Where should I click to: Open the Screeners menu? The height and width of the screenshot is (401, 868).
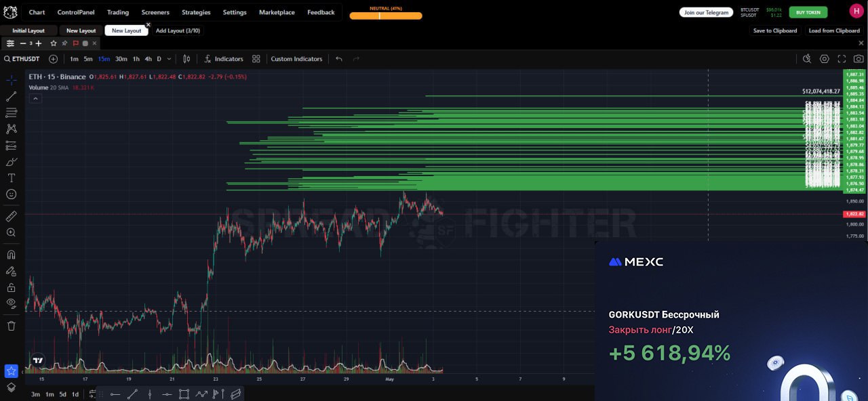click(x=155, y=12)
